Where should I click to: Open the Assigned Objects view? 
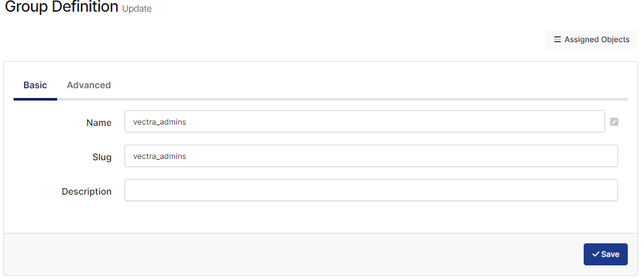[591, 40]
